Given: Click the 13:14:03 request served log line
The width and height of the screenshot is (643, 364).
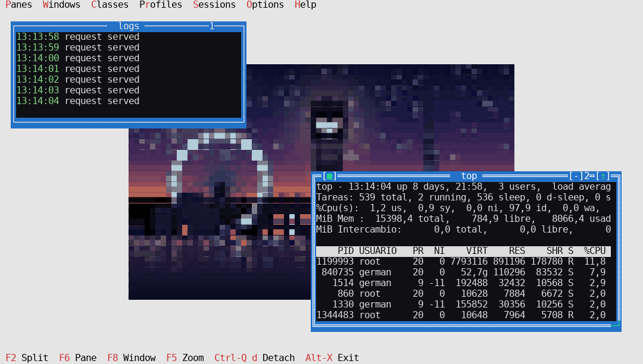Looking at the screenshot, I should 77,90.
